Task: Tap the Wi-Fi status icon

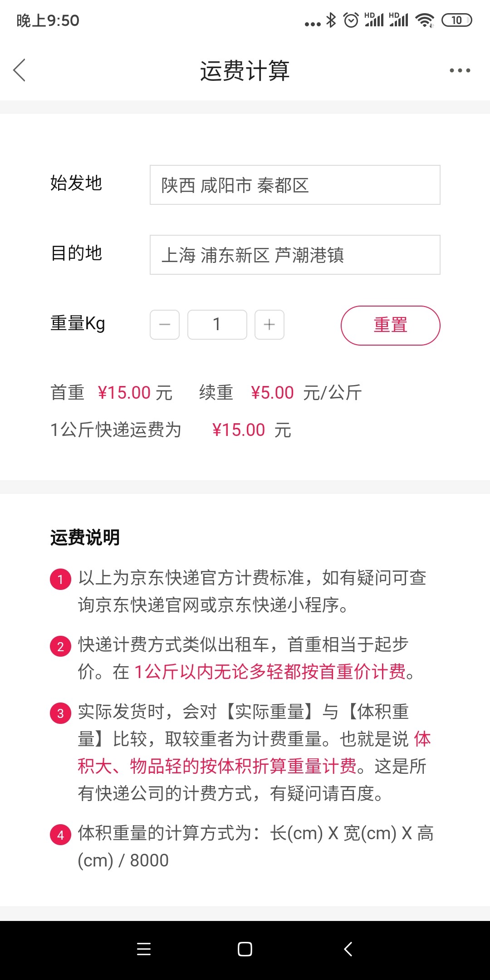Action: pyautogui.click(x=425, y=20)
